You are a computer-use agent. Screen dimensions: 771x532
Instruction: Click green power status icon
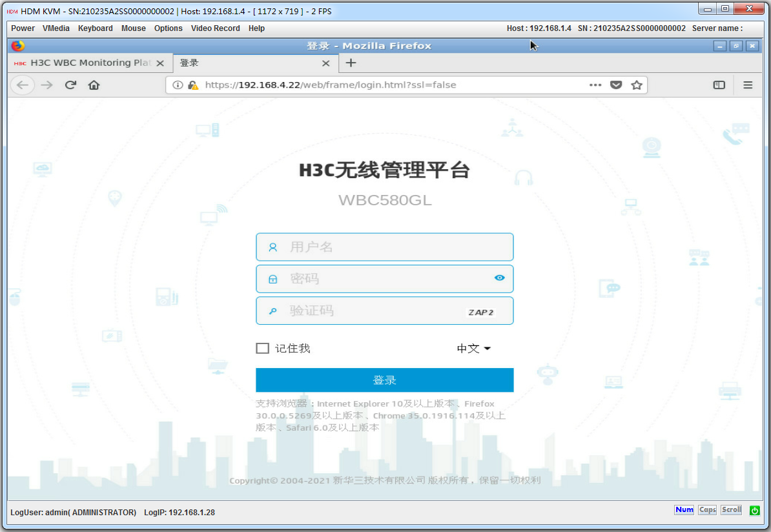pyautogui.click(x=755, y=510)
